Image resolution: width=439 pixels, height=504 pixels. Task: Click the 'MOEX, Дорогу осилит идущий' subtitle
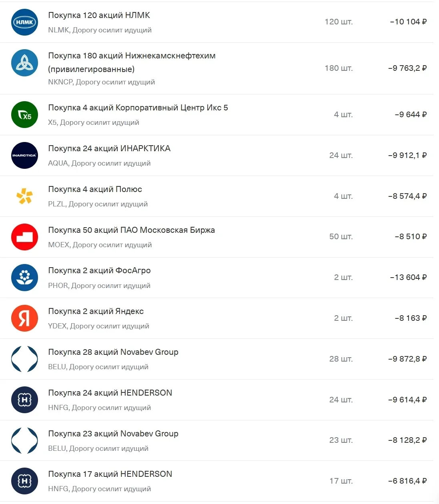[100, 245]
